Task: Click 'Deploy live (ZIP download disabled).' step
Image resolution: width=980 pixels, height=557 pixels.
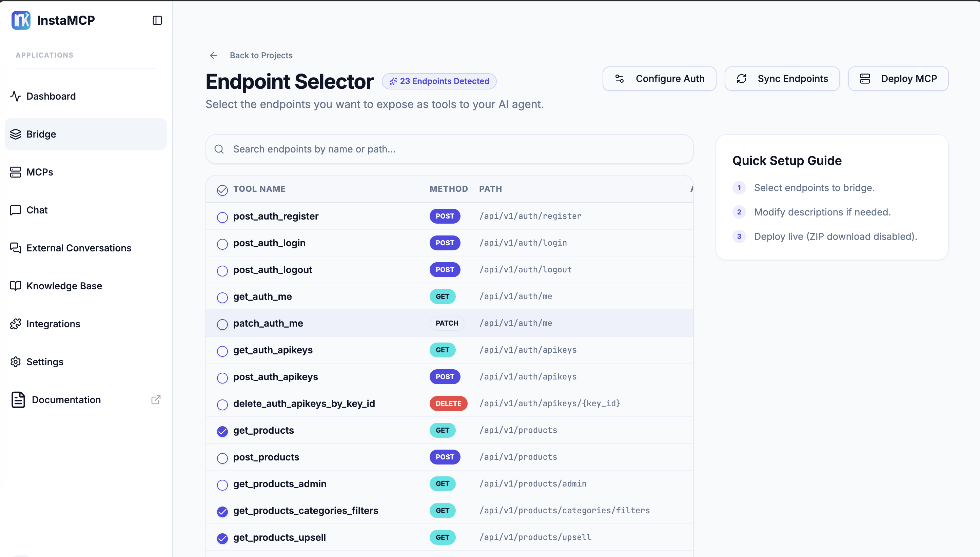Action: pos(835,236)
